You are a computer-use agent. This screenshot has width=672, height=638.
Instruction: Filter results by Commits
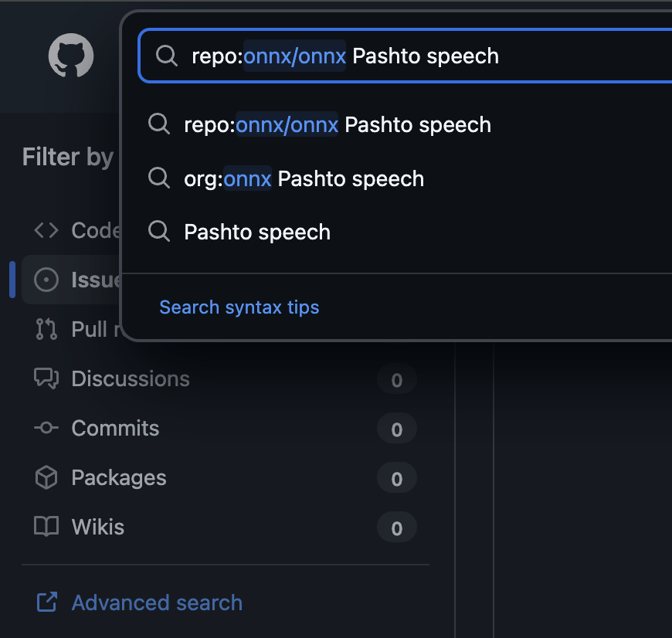115,428
